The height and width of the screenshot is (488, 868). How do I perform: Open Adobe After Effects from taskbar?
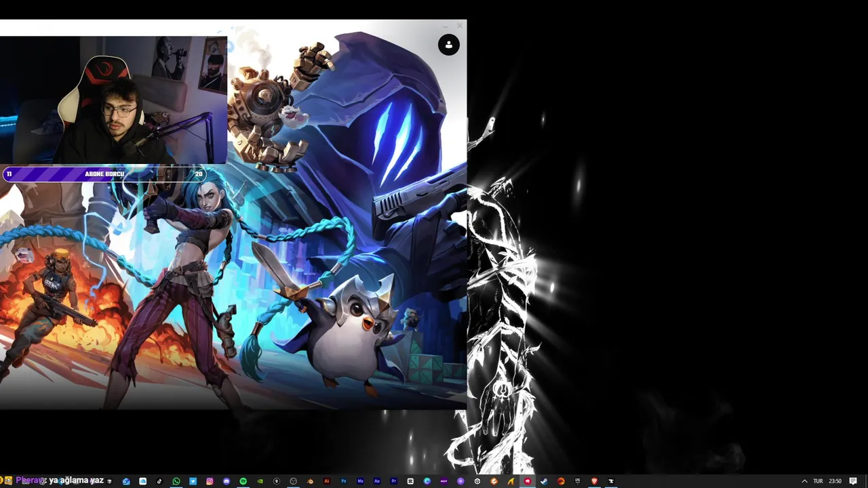(376, 481)
